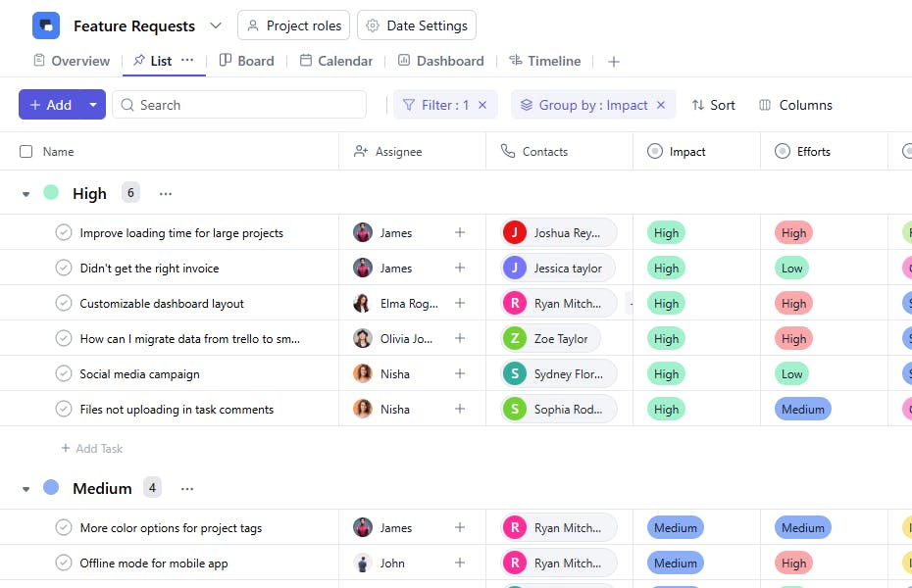Collapse the Medium group
Viewport: 912px width, 588px height.
(x=26, y=487)
